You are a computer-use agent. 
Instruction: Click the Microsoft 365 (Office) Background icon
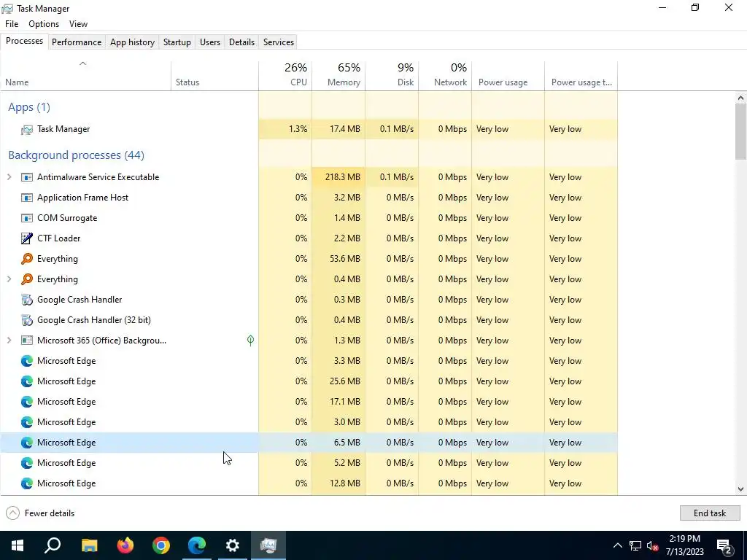27,341
